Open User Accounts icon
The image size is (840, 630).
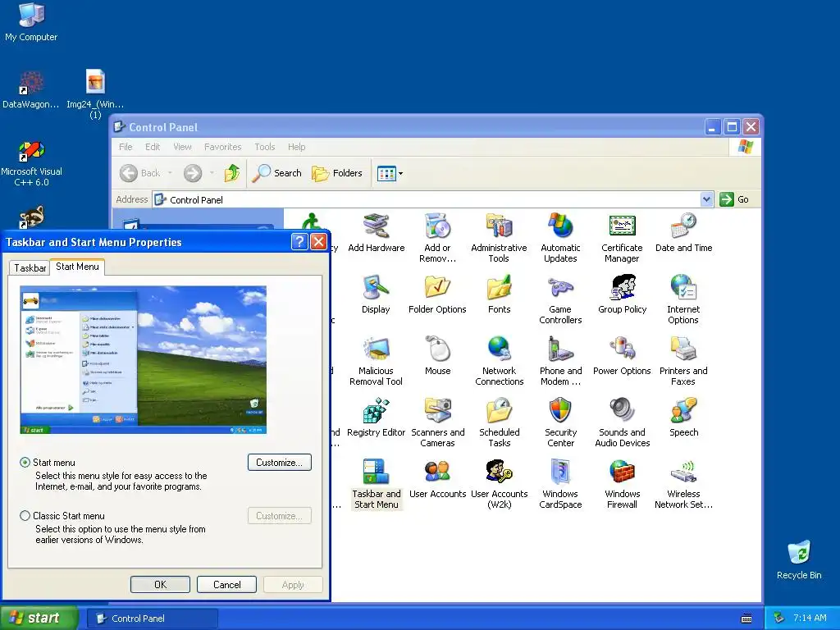[438, 479]
